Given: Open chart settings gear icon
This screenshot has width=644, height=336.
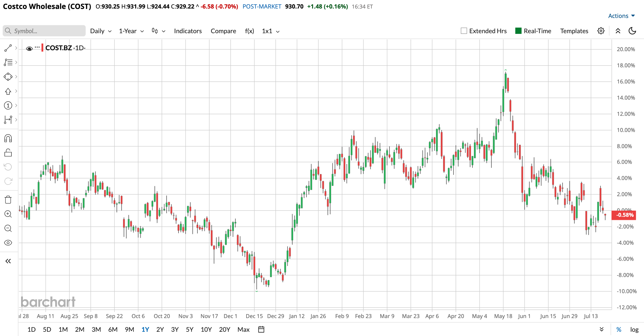Looking at the screenshot, I should click(x=601, y=31).
